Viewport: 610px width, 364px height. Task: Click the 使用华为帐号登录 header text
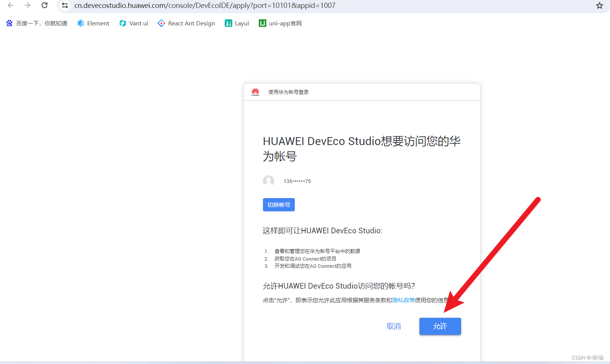(288, 92)
